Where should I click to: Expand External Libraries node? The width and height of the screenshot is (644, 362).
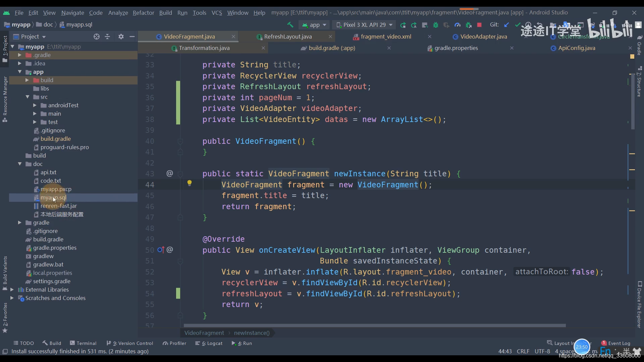12,290
